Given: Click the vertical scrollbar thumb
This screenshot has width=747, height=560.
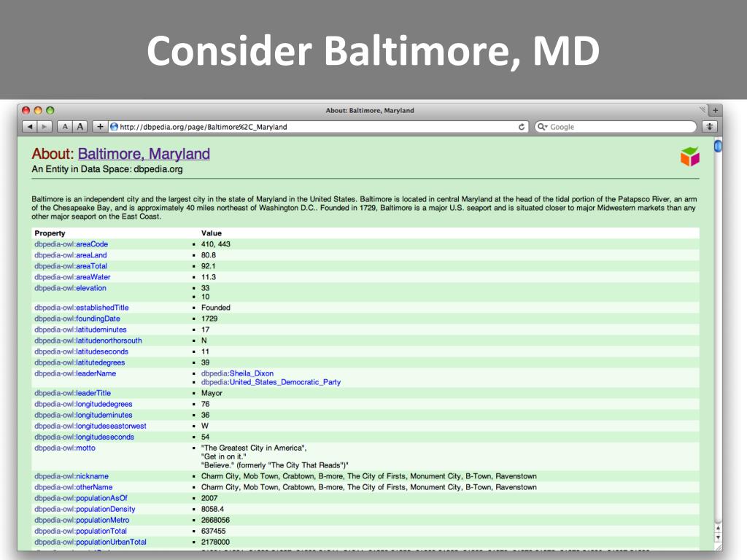Looking at the screenshot, I should pos(718,146).
